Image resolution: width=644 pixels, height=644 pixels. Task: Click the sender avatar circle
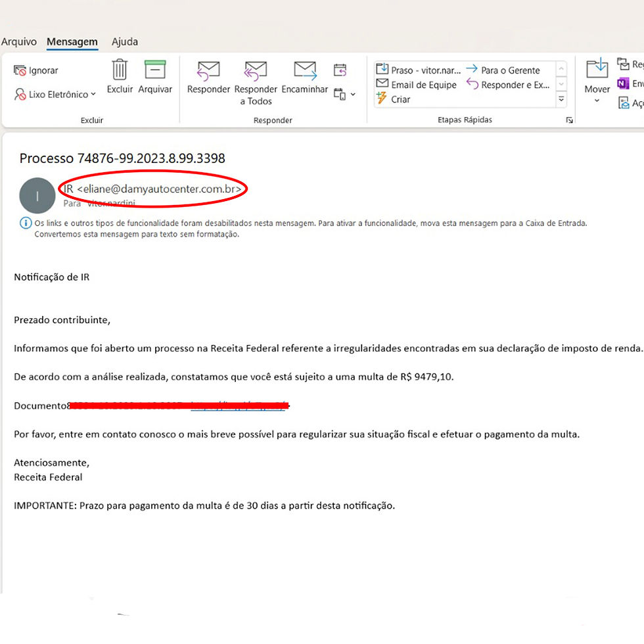click(37, 196)
